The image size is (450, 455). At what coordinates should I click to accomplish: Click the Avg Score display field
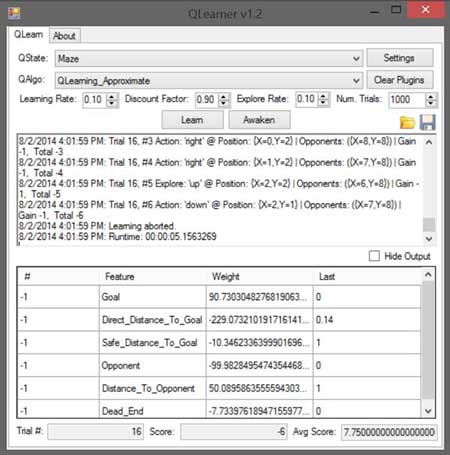(x=389, y=432)
